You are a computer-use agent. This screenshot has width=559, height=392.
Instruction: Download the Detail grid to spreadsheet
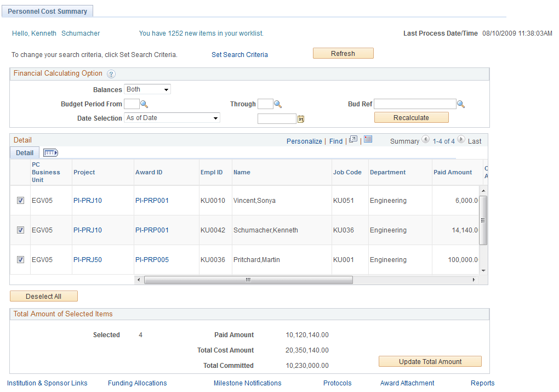pos(368,140)
